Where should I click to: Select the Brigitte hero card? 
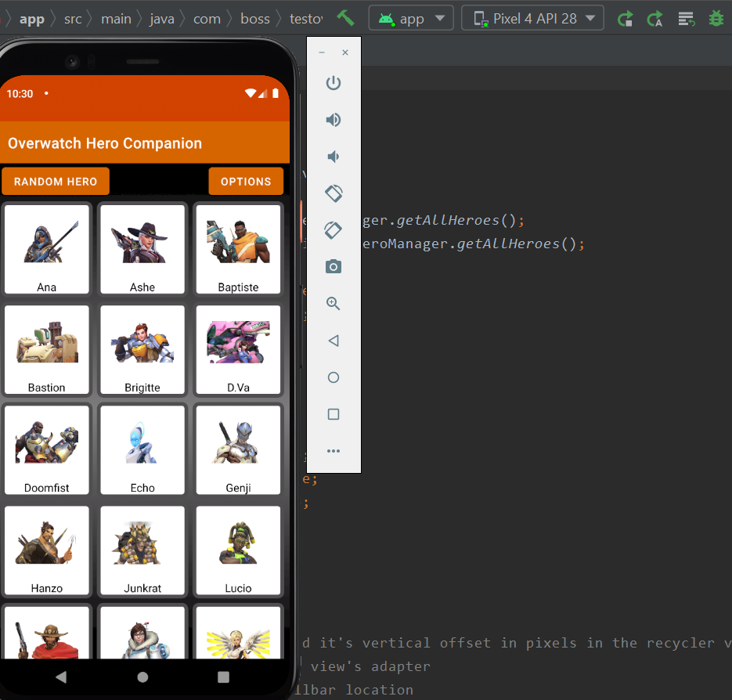click(x=142, y=349)
